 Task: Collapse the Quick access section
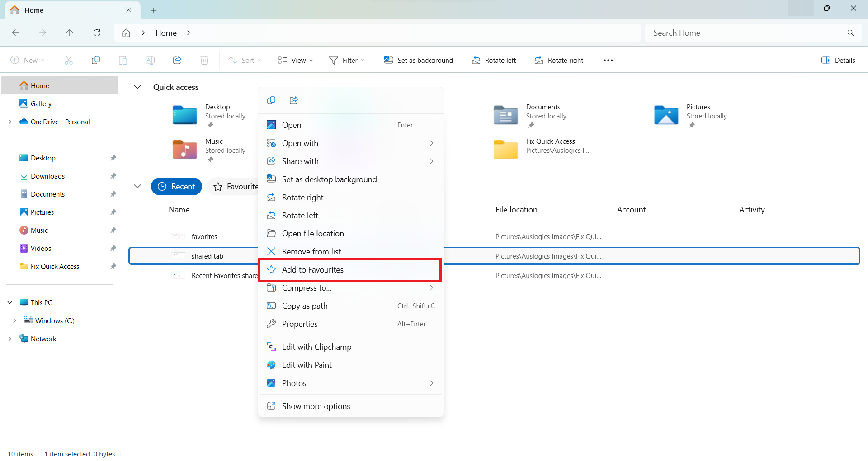pyautogui.click(x=137, y=87)
